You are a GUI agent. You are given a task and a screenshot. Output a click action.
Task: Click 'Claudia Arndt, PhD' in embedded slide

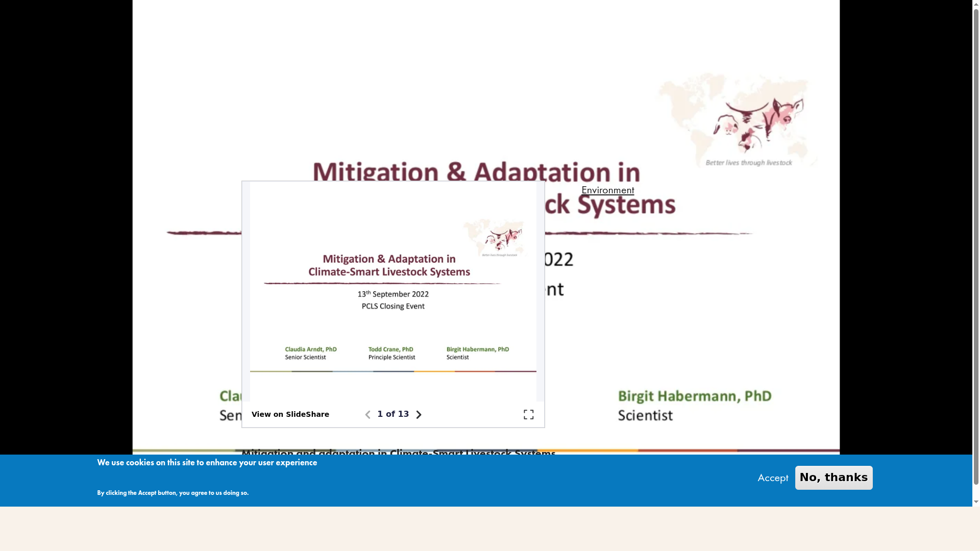(x=310, y=349)
